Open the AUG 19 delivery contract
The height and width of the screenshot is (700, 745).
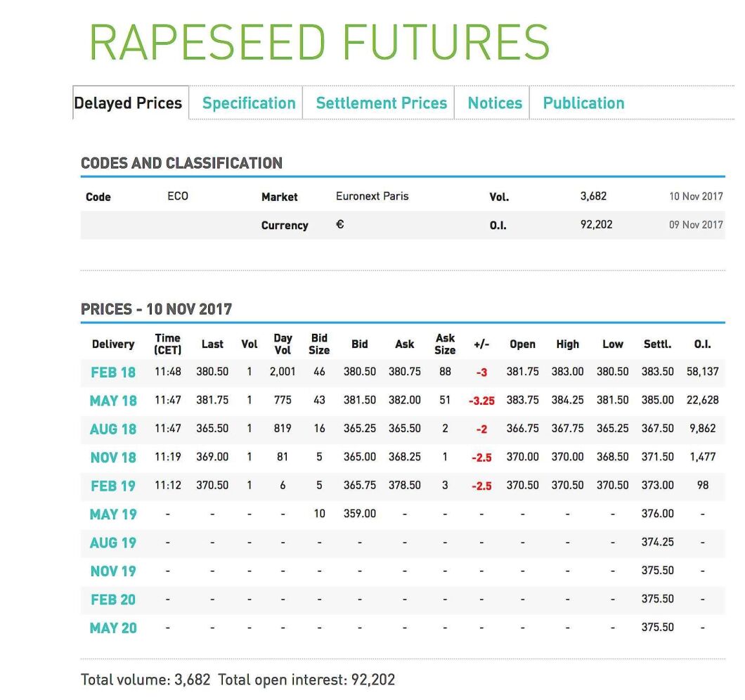click(x=113, y=543)
